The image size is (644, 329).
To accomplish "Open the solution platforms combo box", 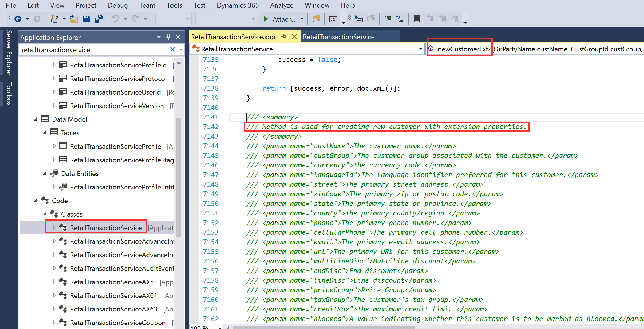I will (226, 19).
